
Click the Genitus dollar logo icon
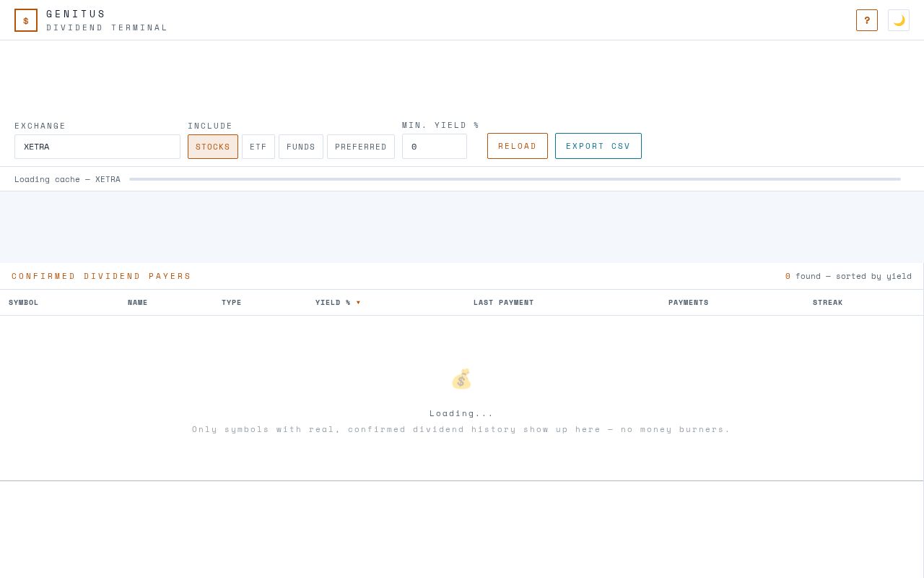tap(26, 20)
